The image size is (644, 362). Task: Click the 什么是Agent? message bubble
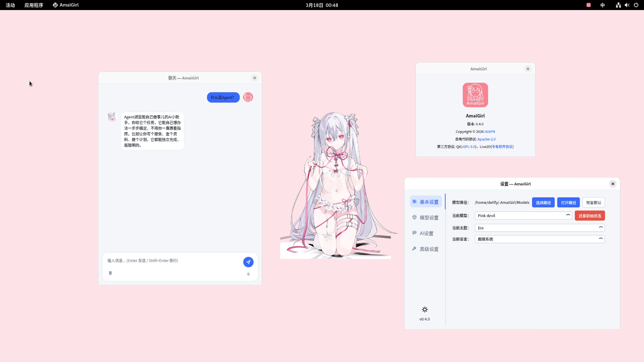tap(223, 97)
